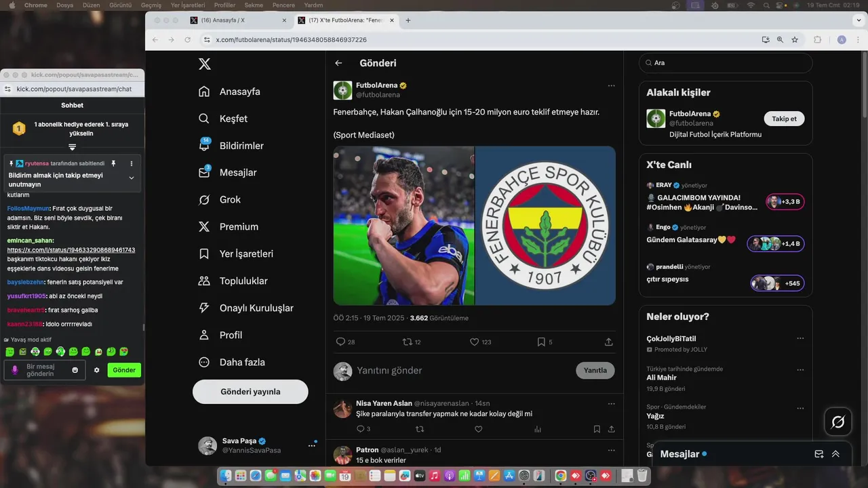Screen dimensions: 868x488
Task: Like Nisa Yaren Aslan's reply
Action: tap(478, 429)
